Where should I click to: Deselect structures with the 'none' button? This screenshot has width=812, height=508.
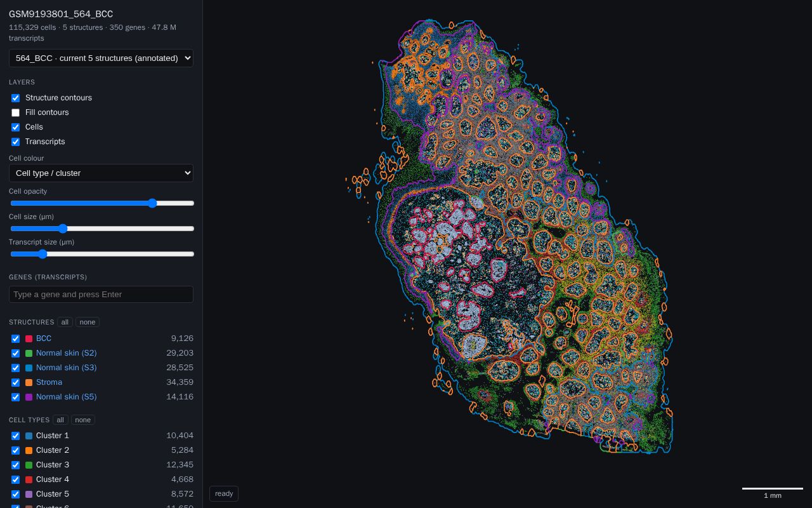(x=88, y=322)
